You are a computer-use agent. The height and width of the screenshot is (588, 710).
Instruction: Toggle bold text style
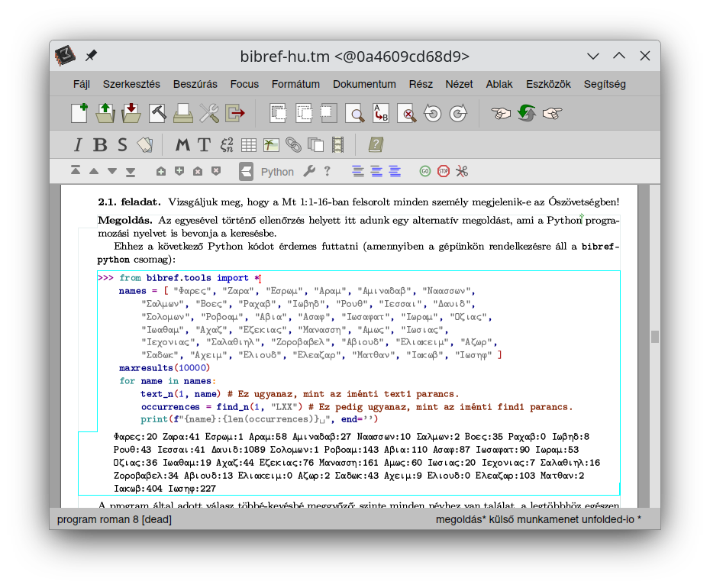(100, 145)
